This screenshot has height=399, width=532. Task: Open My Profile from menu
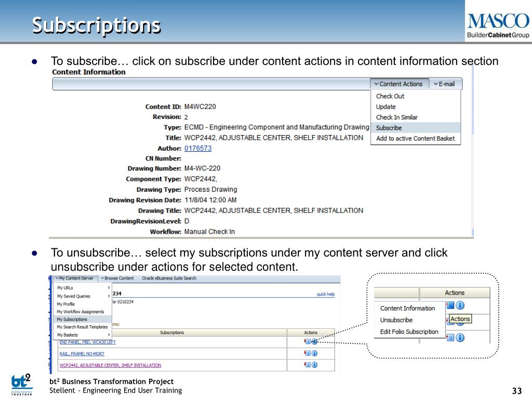coord(66,304)
